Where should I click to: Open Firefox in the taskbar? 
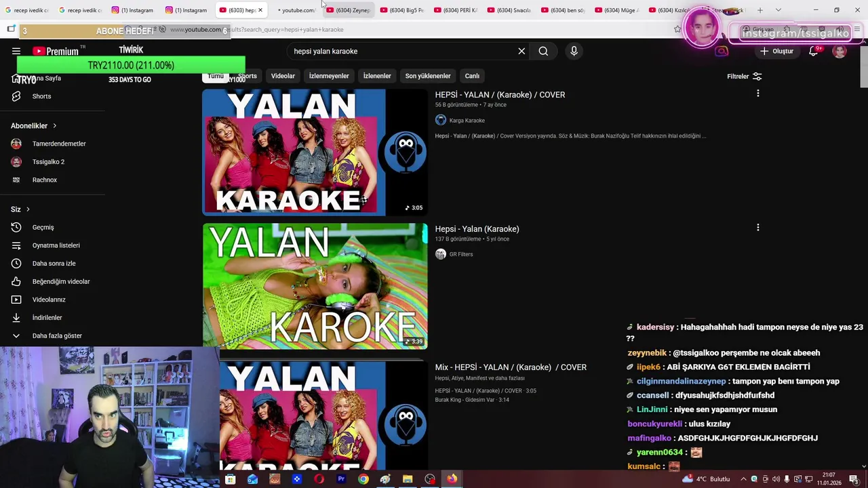[452, 479]
